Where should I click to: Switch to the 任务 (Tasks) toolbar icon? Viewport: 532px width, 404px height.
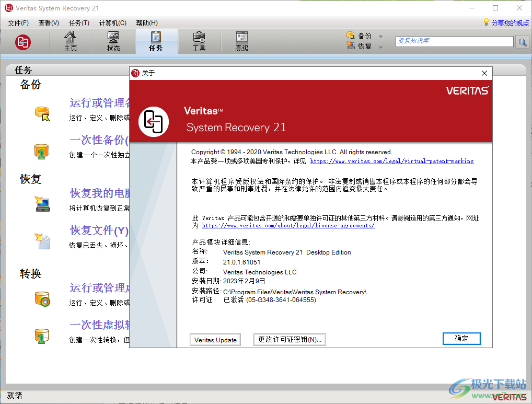tap(156, 41)
